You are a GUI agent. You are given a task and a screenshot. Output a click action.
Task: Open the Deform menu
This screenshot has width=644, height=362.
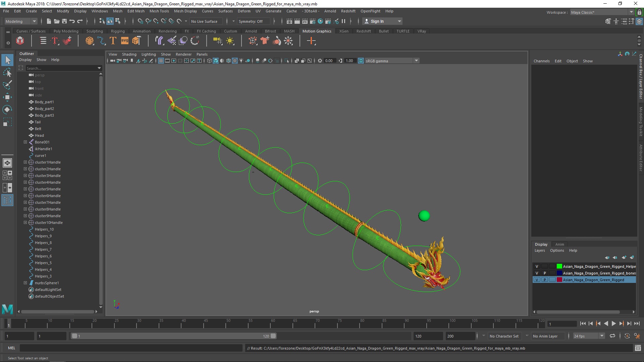coord(244,11)
